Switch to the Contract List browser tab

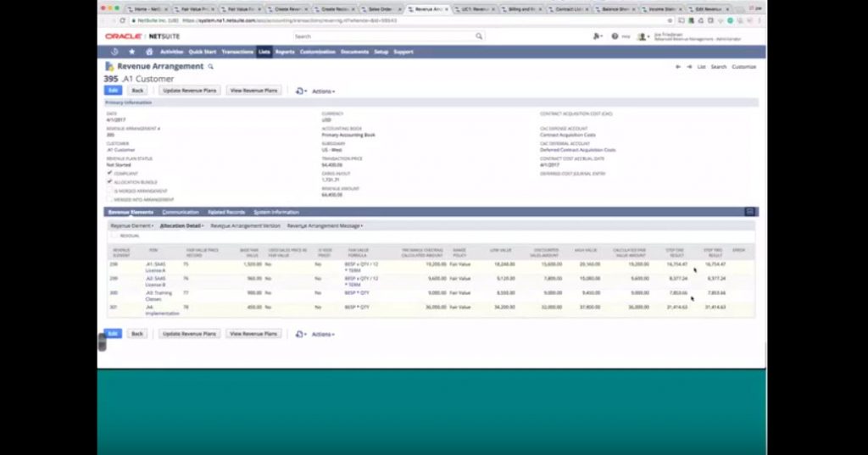click(x=569, y=8)
